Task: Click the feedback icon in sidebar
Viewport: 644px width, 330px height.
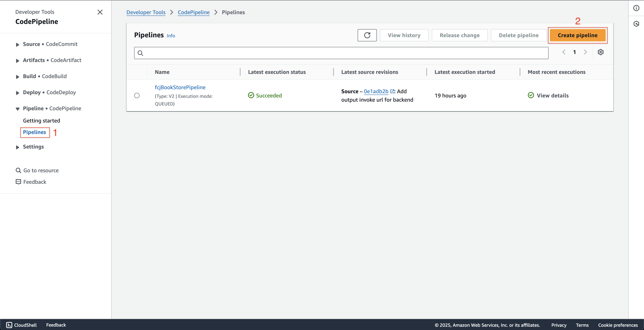Action: coord(19,182)
